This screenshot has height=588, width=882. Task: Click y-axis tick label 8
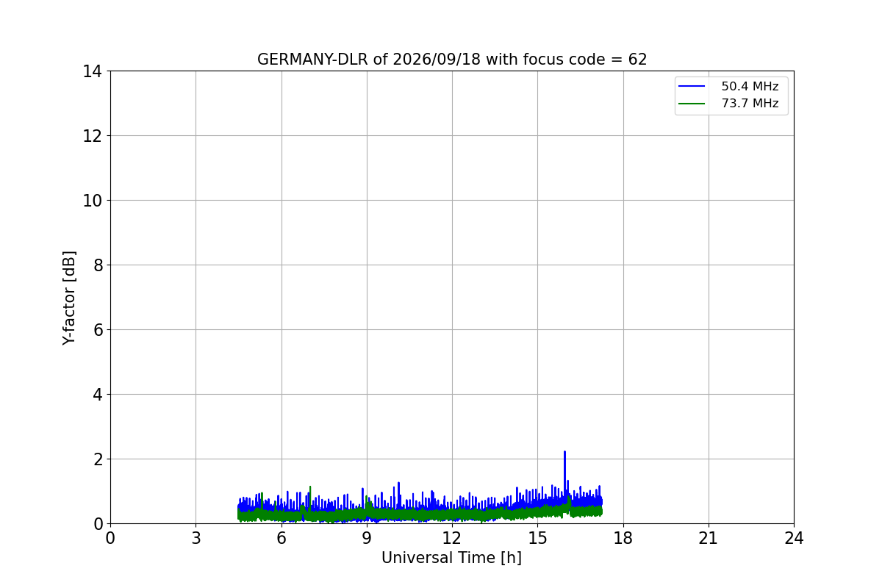pyautogui.click(x=98, y=265)
